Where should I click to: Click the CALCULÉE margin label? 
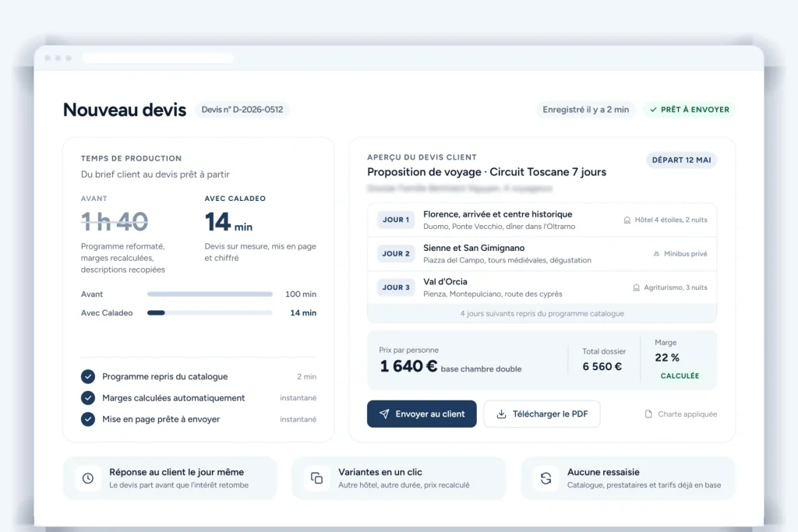tap(680, 376)
